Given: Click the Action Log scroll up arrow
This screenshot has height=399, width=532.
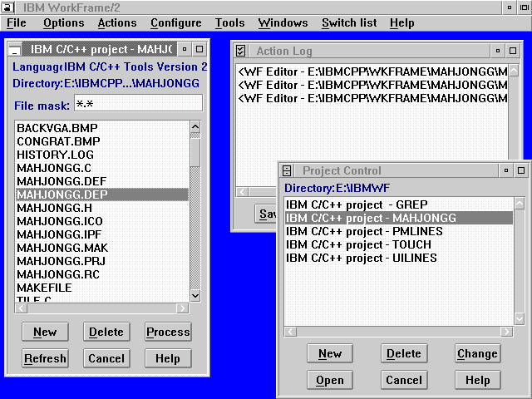Looking at the screenshot, I should coord(514,71).
